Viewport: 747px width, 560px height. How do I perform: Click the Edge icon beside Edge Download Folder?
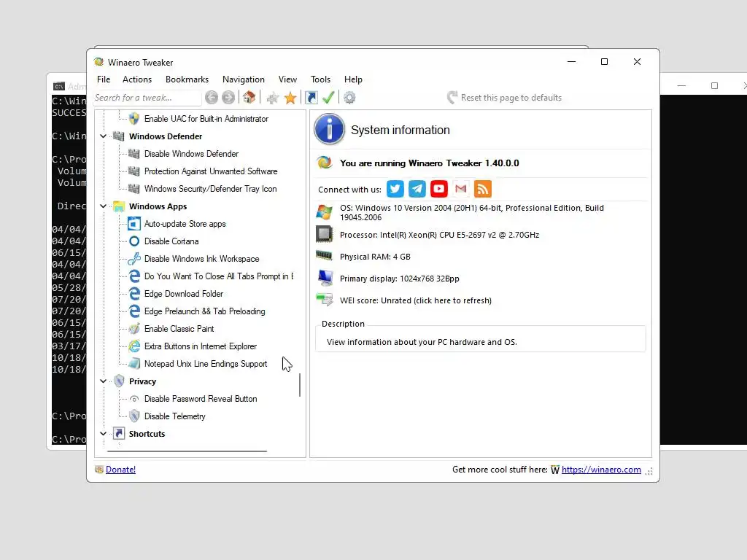point(134,294)
